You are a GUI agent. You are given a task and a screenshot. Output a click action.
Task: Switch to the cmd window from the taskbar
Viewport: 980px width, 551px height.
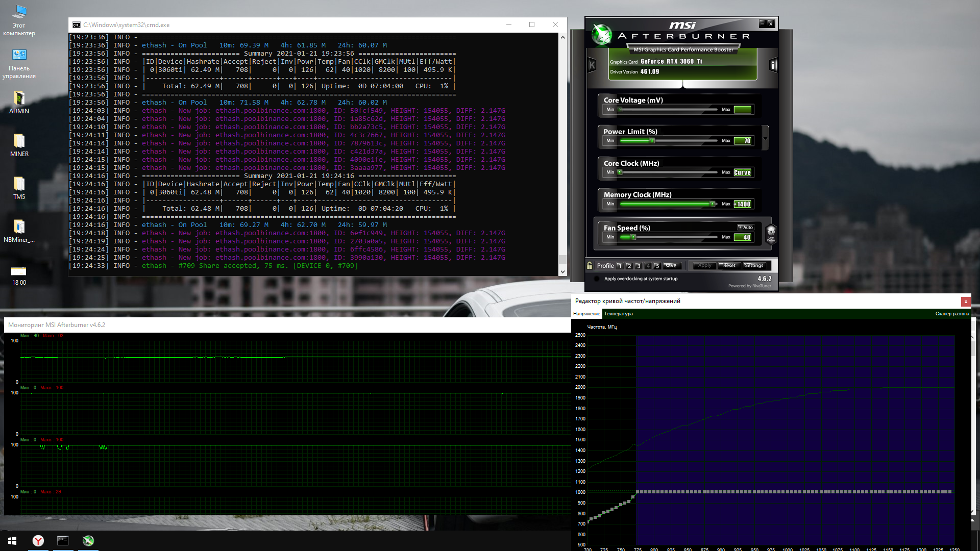63,541
